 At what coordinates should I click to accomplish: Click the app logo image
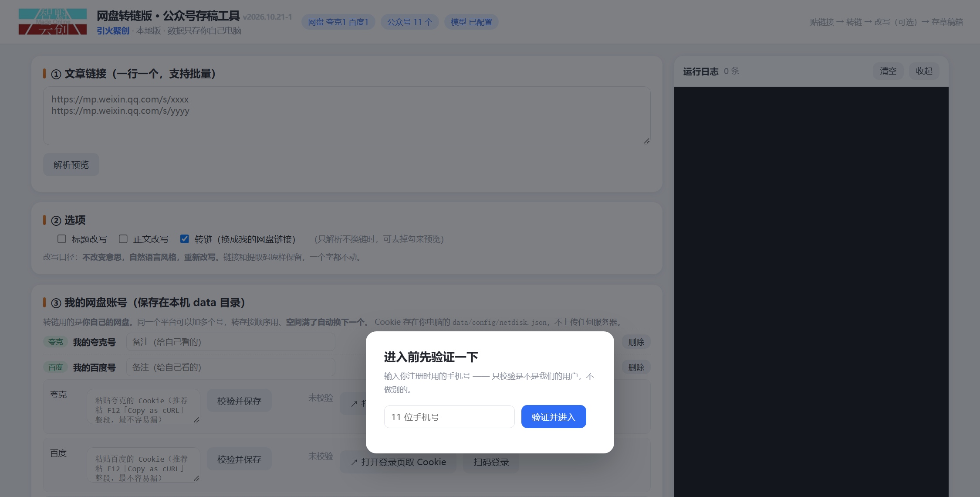coord(53,22)
